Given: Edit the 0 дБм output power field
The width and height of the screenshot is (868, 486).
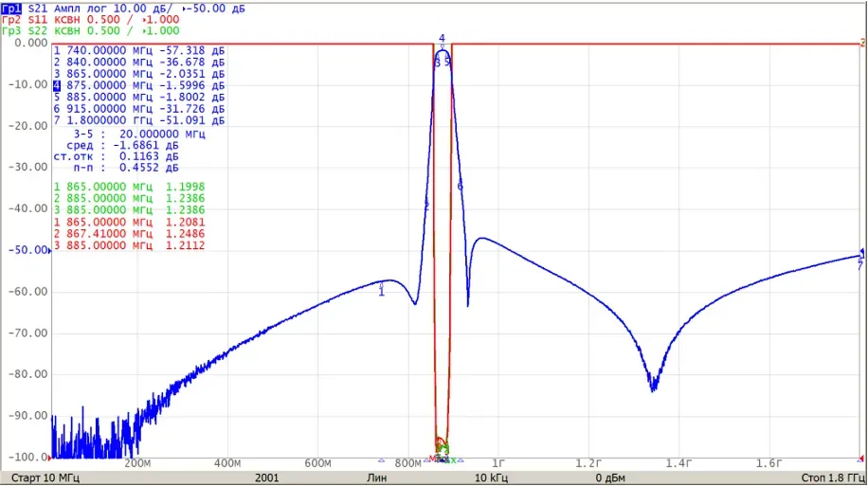Looking at the screenshot, I should pos(610,477).
